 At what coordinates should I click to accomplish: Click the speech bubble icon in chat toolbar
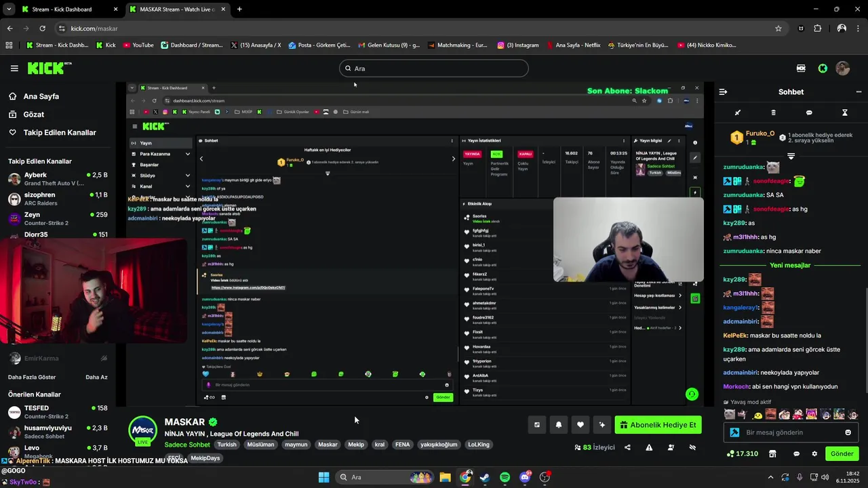pyautogui.click(x=809, y=113)
